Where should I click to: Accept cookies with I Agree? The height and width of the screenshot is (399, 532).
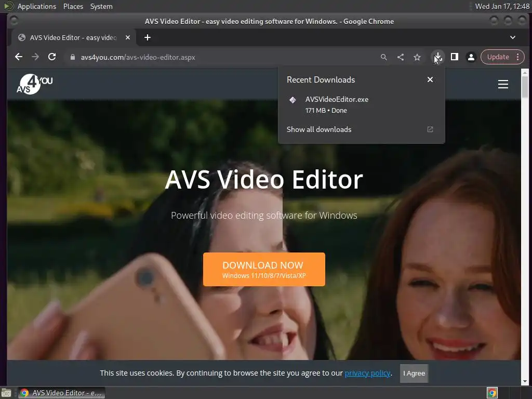pos(414,373)
